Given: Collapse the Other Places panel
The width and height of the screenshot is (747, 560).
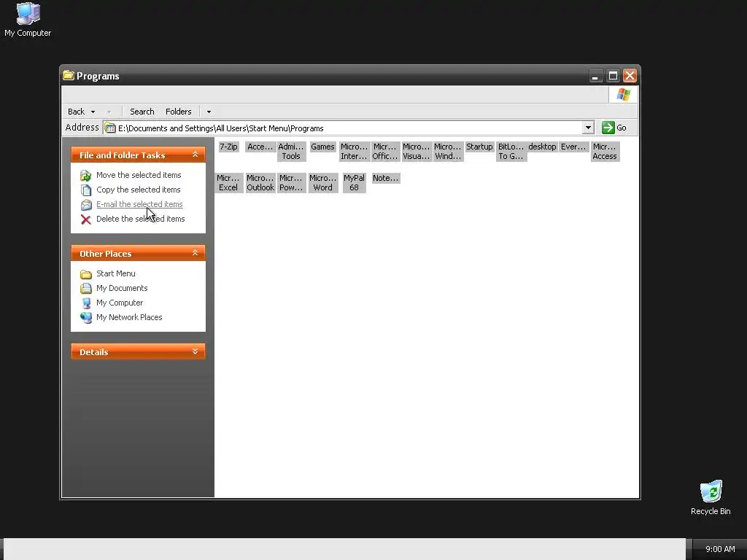Looking at the screenshot, I should (x=195, y=253).
